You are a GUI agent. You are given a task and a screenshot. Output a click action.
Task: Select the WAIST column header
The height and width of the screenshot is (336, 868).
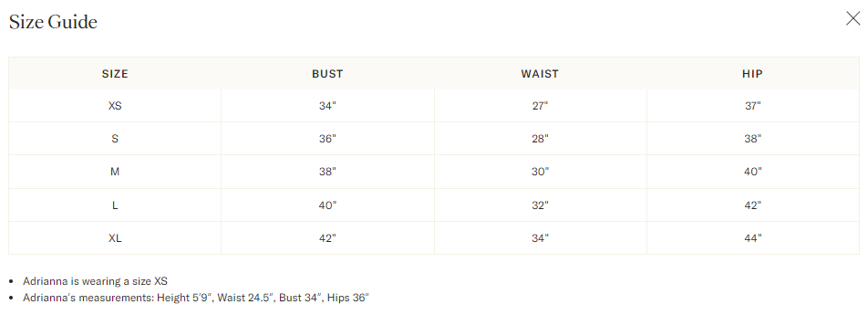(540, 74)
